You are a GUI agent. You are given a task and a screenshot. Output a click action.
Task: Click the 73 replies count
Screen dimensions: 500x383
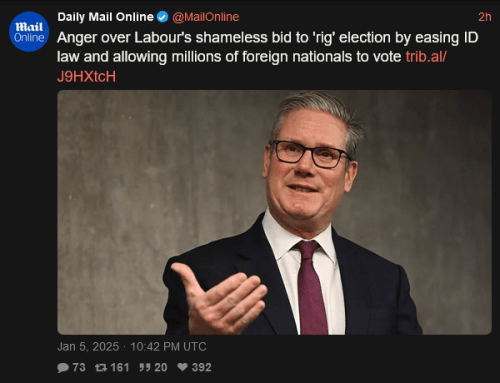[x=79, y=367]
